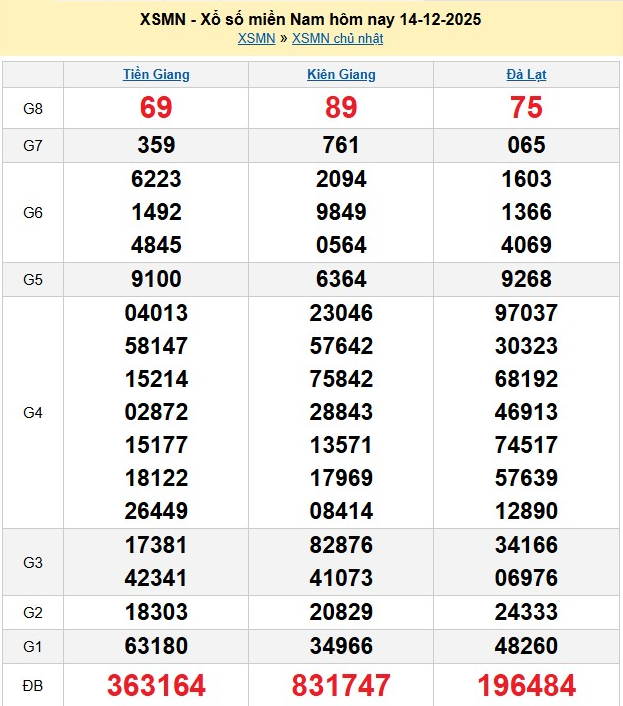Select Kiên Giang special prize 831747
This screenshot has height=706, width=623.
click(x=341, y=685)
